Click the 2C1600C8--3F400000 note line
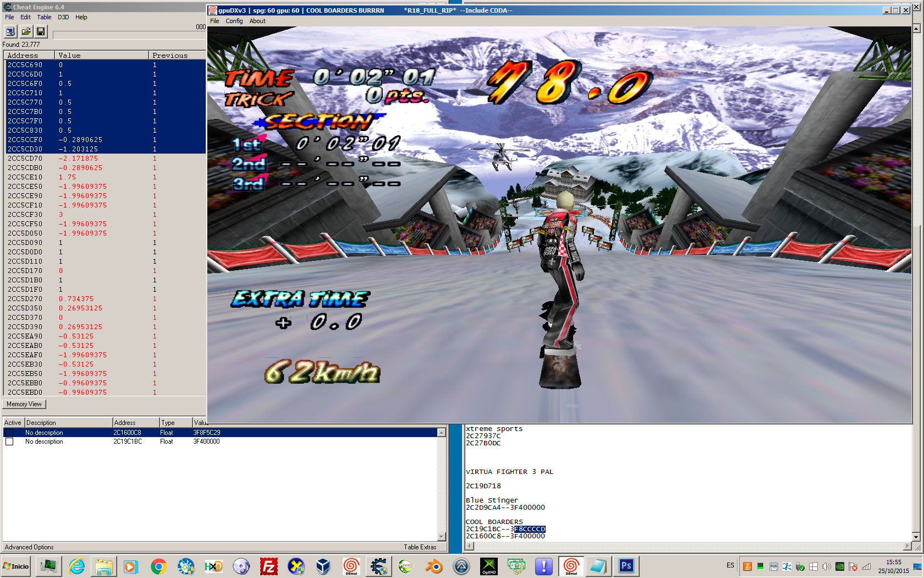 505,536
